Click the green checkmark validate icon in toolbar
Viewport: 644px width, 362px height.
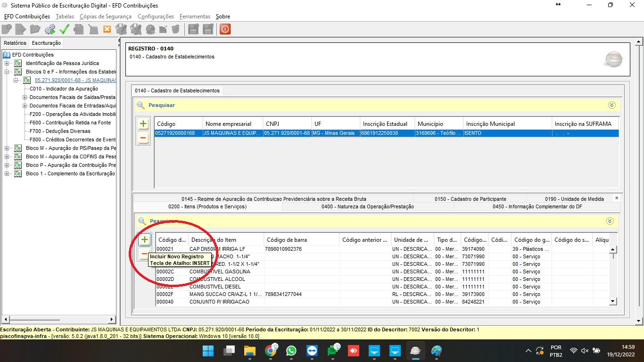pyautogui.click(x=64, y=29)
